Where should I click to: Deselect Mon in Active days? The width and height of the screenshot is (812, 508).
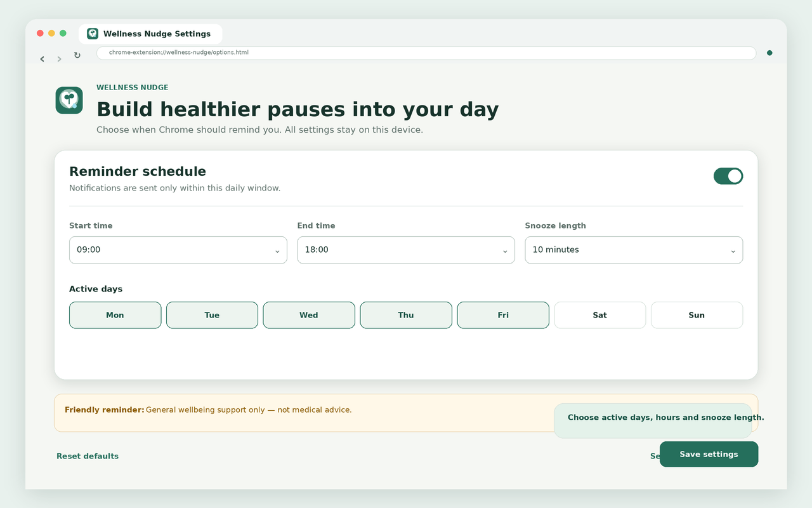coord(115,315)
